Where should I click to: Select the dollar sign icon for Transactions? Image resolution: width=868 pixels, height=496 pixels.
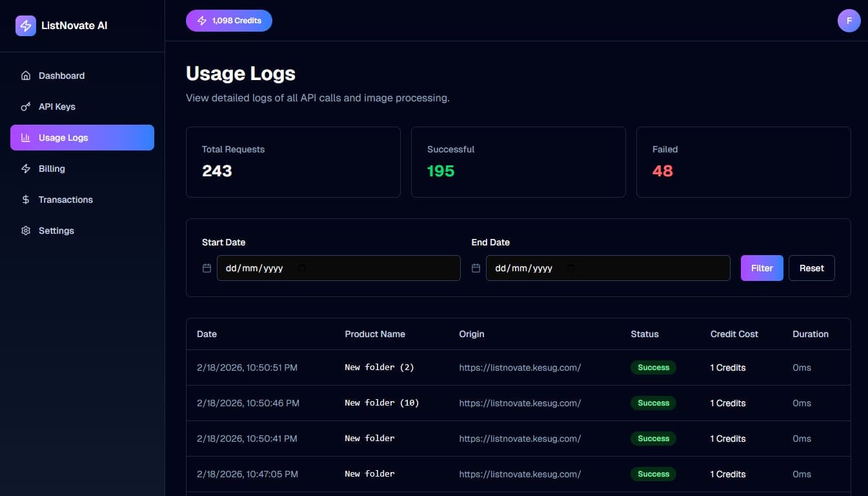[x=26, y=199]
